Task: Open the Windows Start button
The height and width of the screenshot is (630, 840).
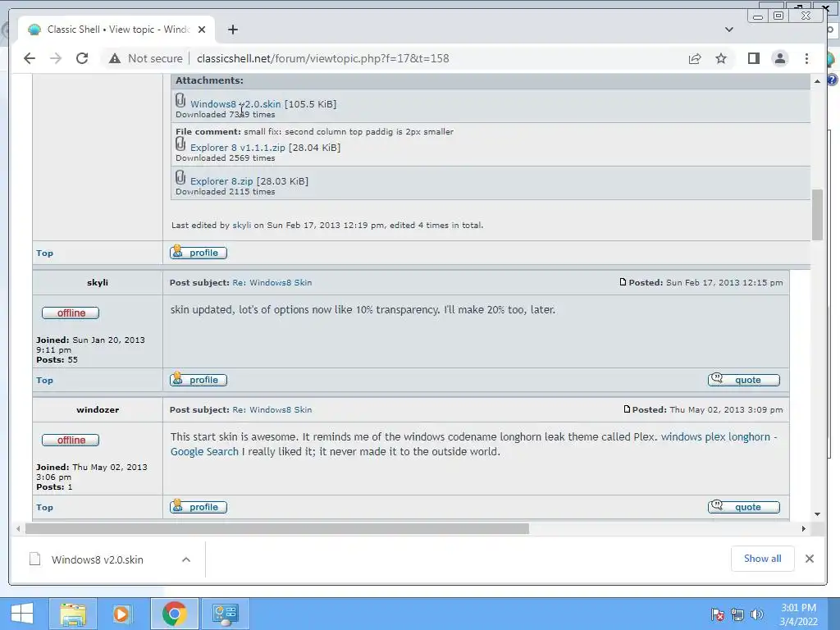Action: click(x=22, y=614)
